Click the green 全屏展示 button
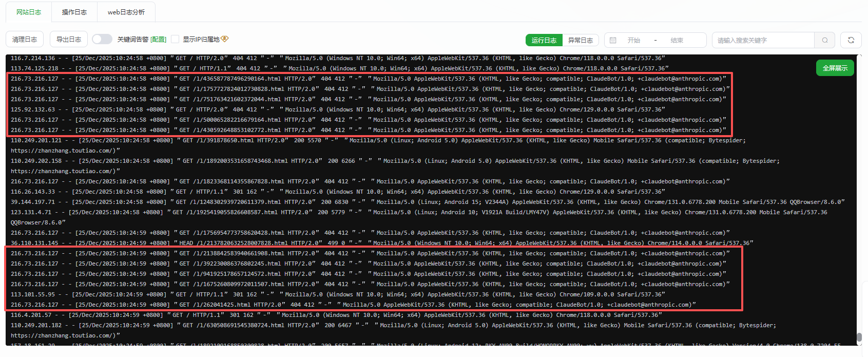The image size is (868, 357). pos(835,68)
